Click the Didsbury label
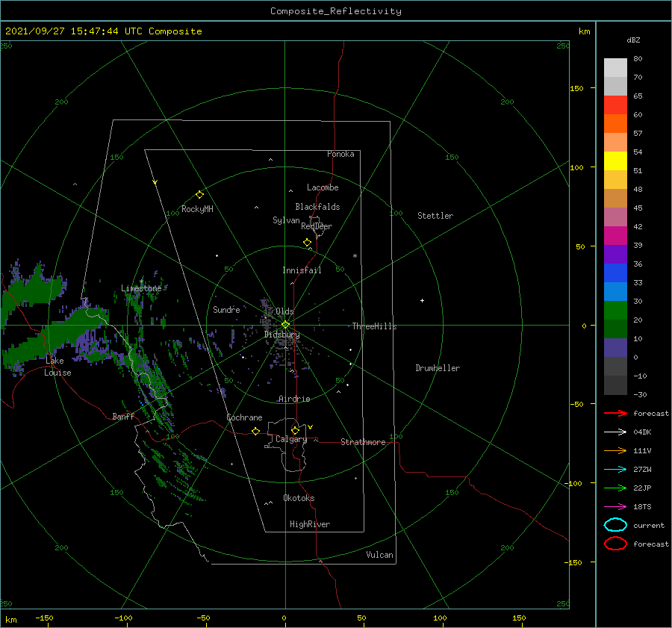This screenshot has height=628, width=672. click(x=281, y=335)
